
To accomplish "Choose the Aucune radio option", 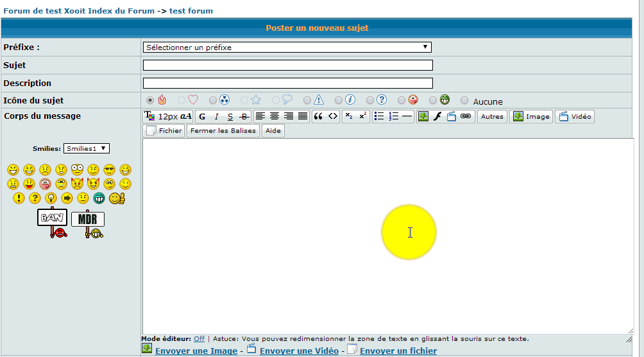I will click(464, 100).
